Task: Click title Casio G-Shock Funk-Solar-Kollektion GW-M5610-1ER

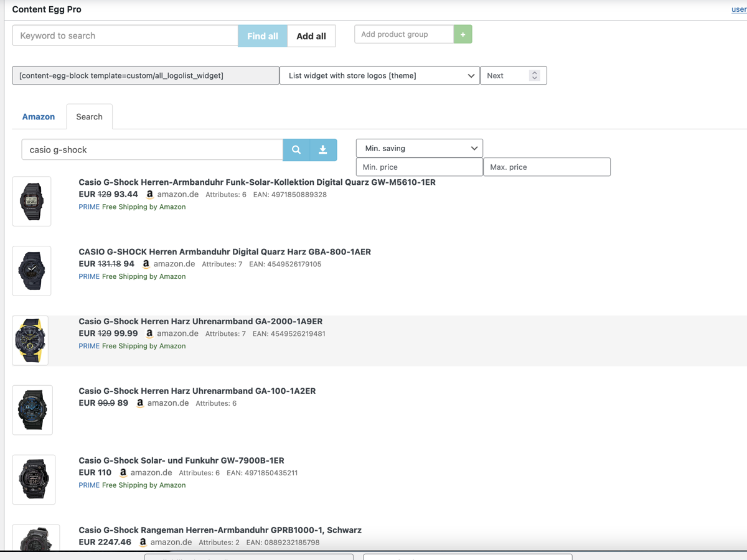Action: [257, 182]
